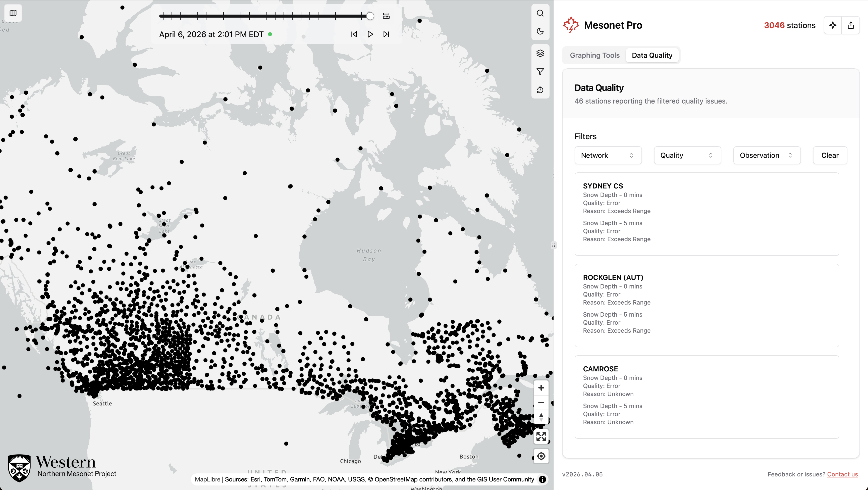Viewport: 868px width, 490px height.
Task: Click the timeline slider handle
Action: click(370, 16)
